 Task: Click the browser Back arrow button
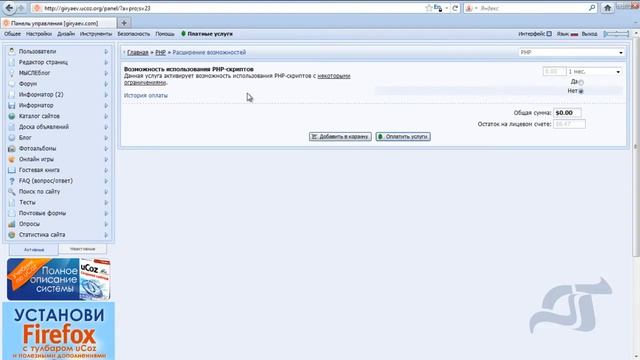pos(9,8)
